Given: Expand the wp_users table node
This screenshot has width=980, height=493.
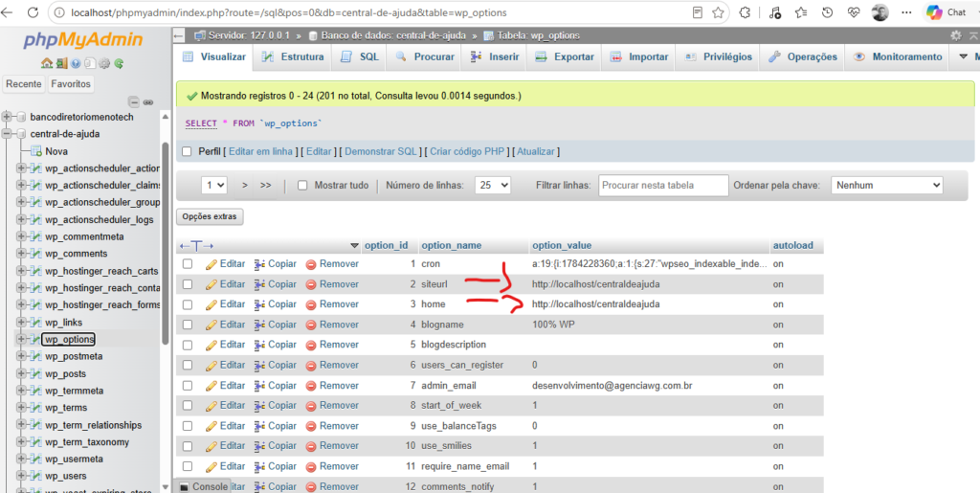Looking at the screenshot, I should (22, 476).
